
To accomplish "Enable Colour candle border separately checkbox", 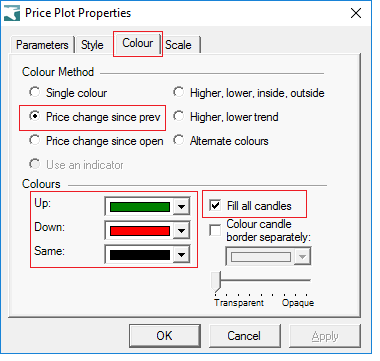I will pos(215,230).
